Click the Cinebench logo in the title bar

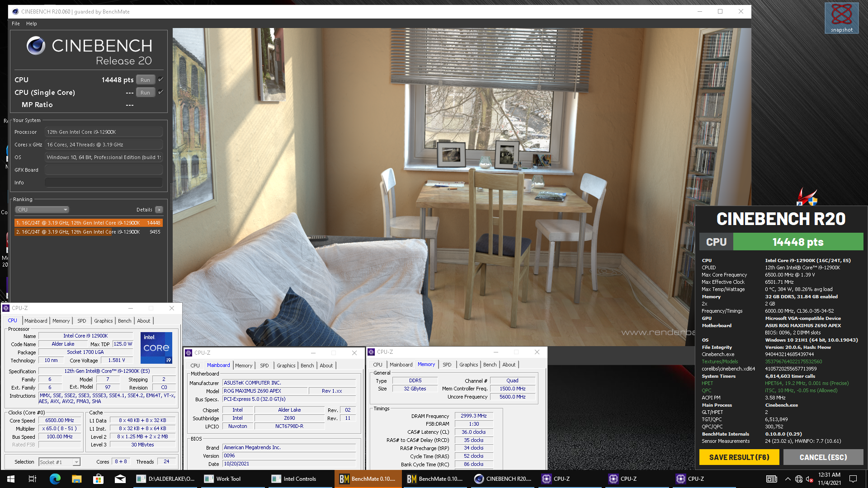(x=15, y=12)
